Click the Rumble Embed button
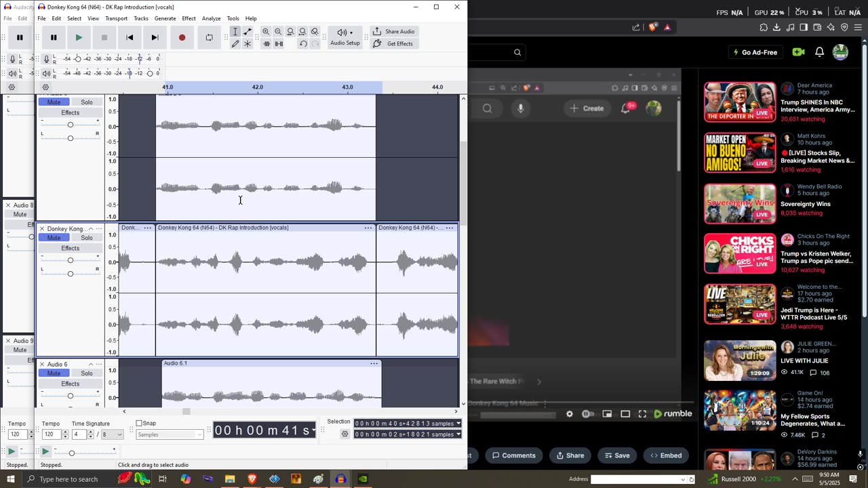This screenshot has height=488, width=868. click(665, 455)
